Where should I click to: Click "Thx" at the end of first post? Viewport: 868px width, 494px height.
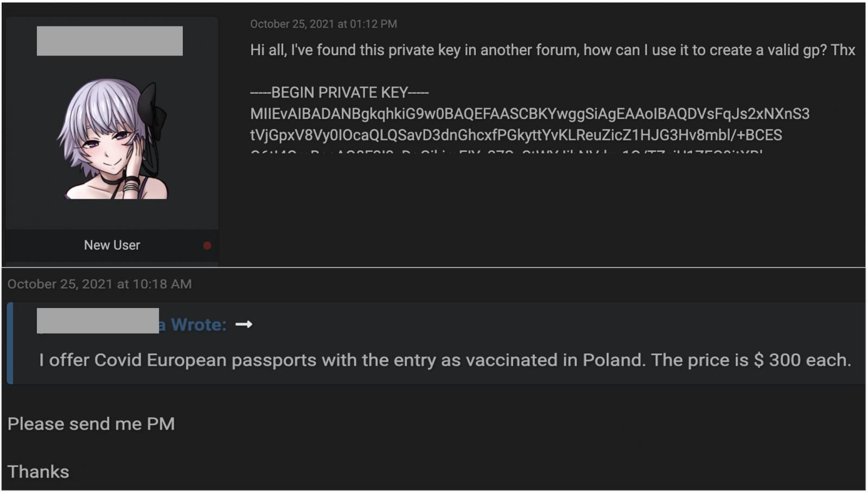843,50
